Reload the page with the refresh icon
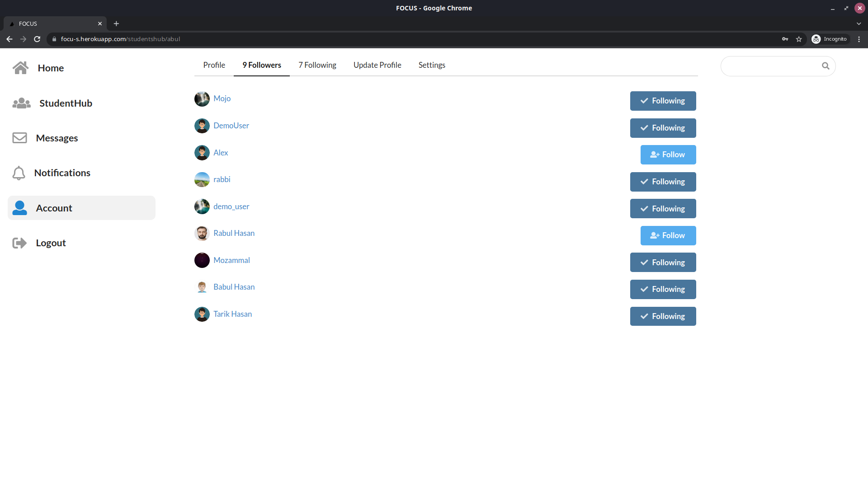The height and width of the screenshot is (488, 868). pos(38,39)
